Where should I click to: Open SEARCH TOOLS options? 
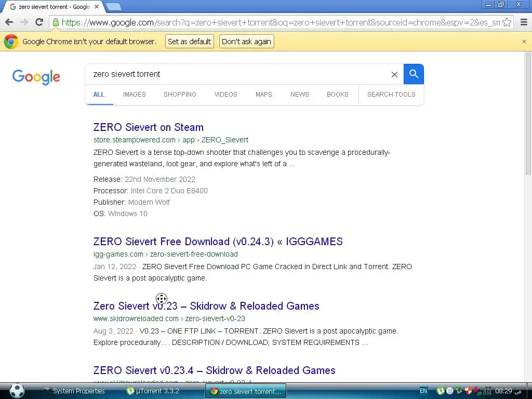click(391, 95)
